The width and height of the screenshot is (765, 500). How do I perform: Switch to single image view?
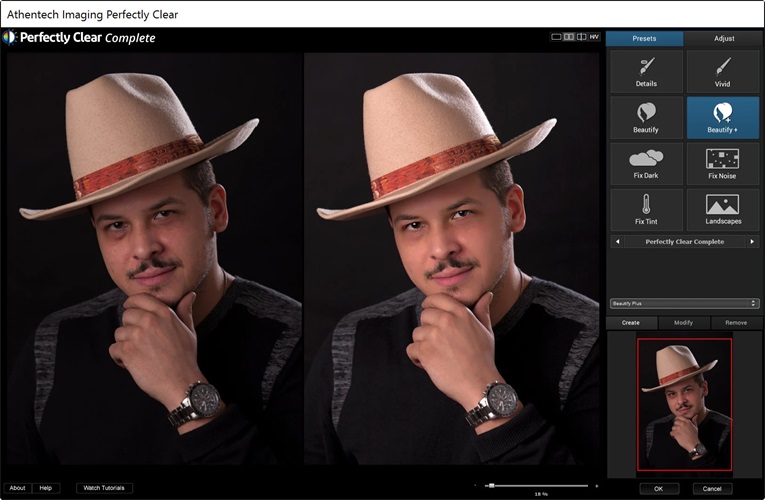(x=557, y=37)
